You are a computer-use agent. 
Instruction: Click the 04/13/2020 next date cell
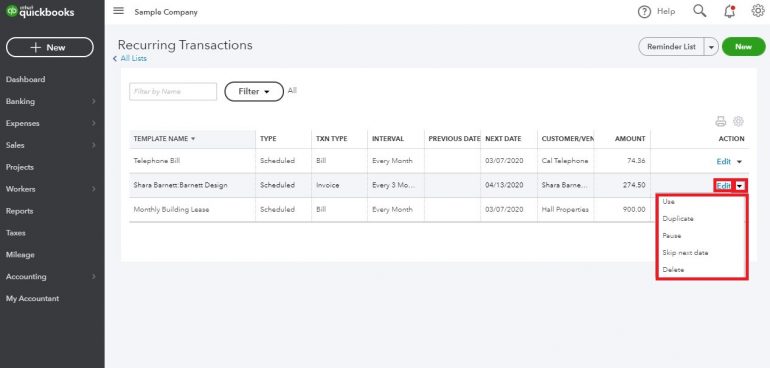coord(503,185)
